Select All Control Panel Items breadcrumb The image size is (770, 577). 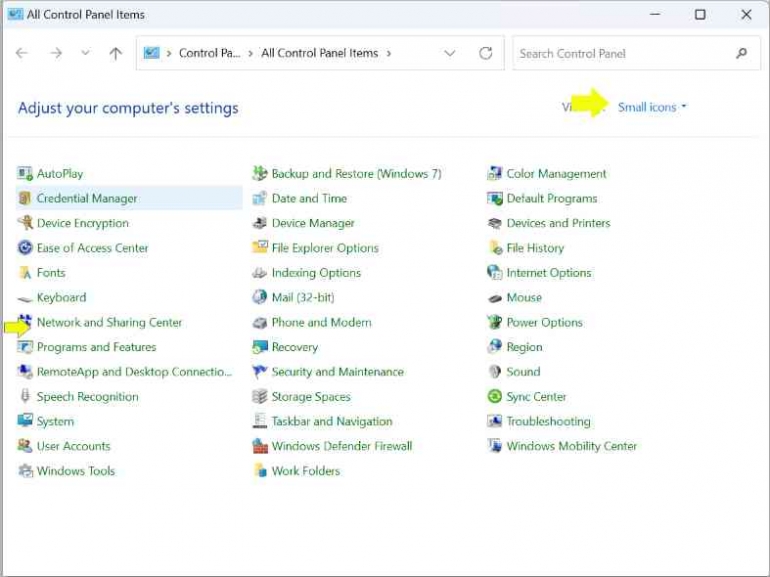(x=319, y=53)
